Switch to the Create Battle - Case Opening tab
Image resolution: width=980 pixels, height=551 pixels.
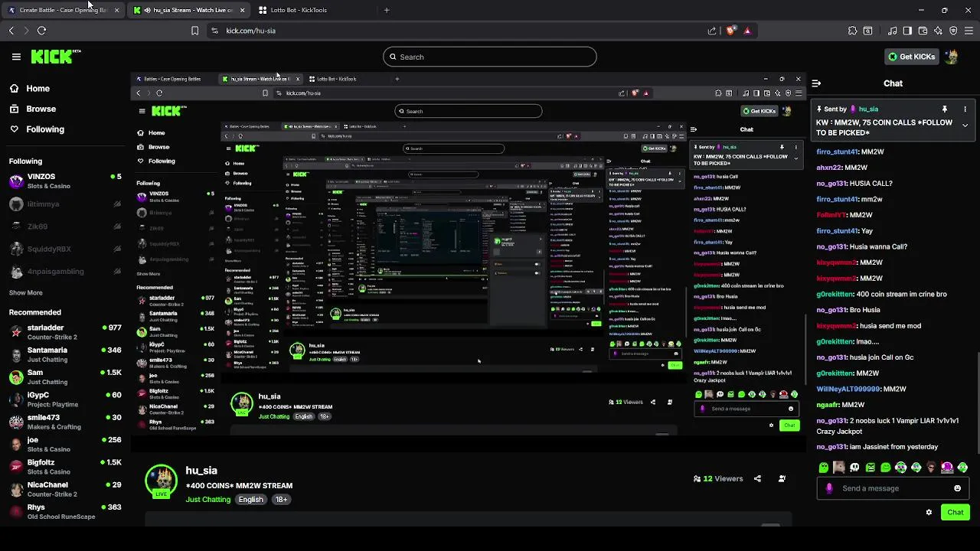click(63, 10)
